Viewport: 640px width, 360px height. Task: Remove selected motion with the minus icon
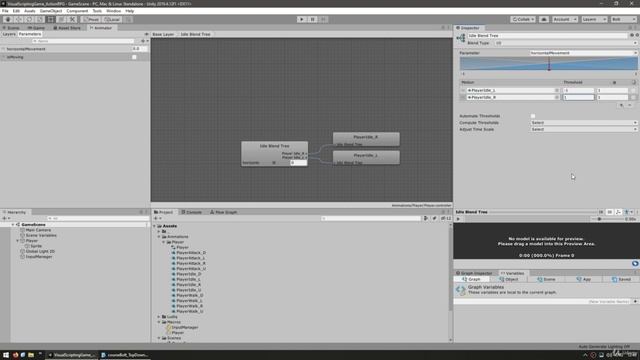[630, 105]
